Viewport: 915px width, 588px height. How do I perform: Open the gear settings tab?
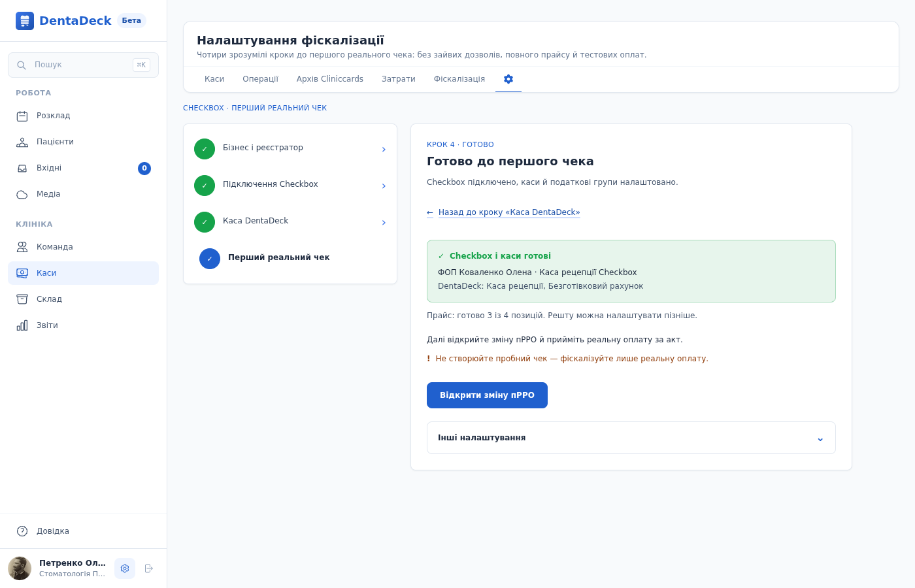pos(508,79)
